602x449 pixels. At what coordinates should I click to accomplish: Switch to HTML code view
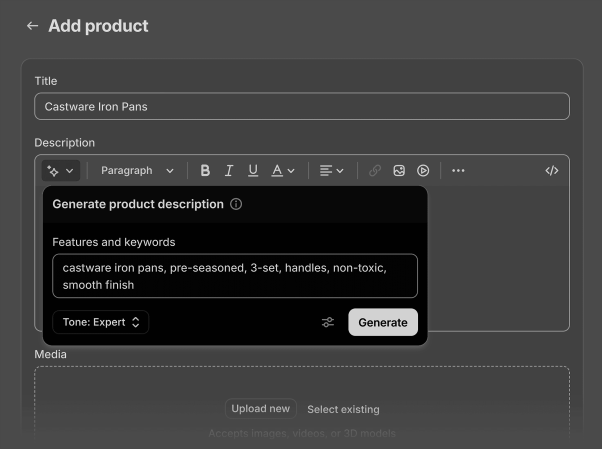coord(552,171)
